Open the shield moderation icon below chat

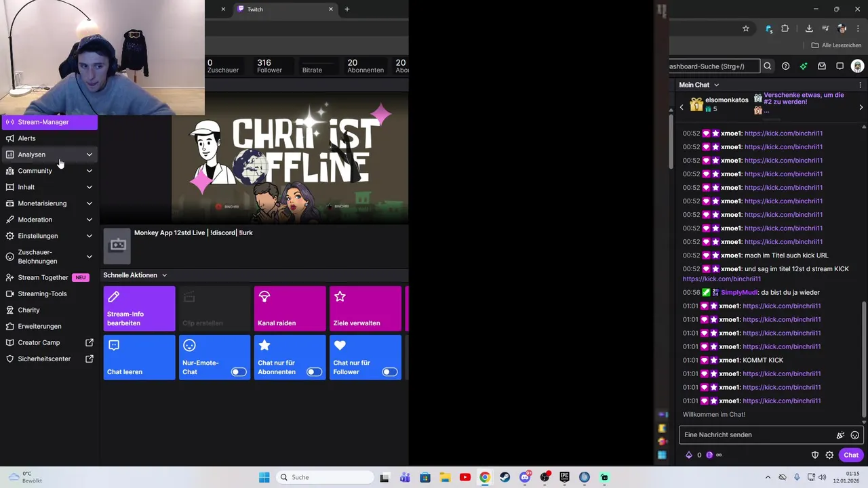815,455
